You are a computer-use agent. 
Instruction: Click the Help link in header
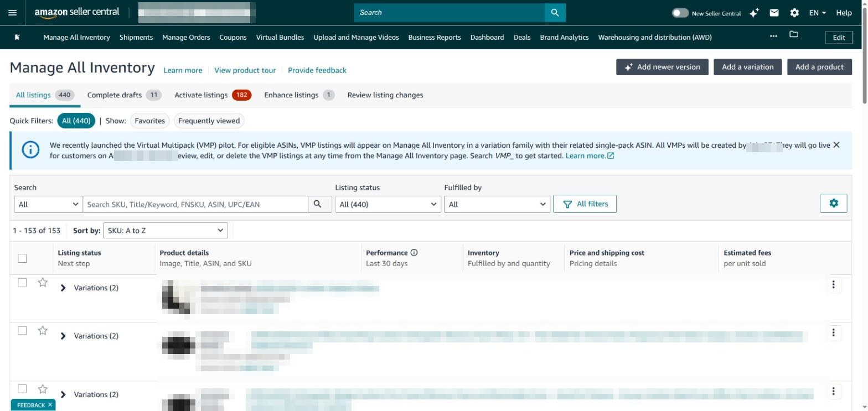point(844,13)
